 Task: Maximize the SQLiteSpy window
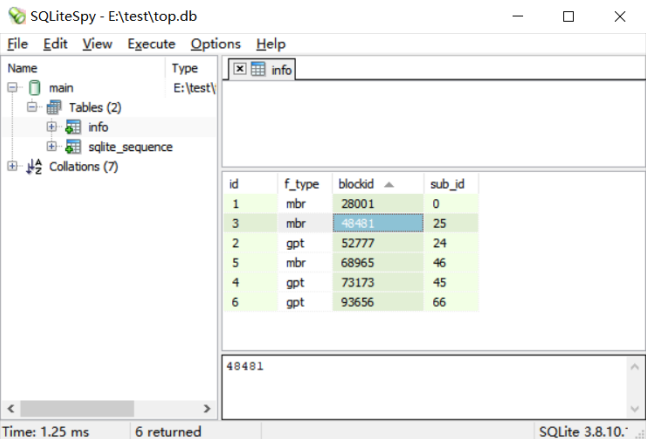569,16
